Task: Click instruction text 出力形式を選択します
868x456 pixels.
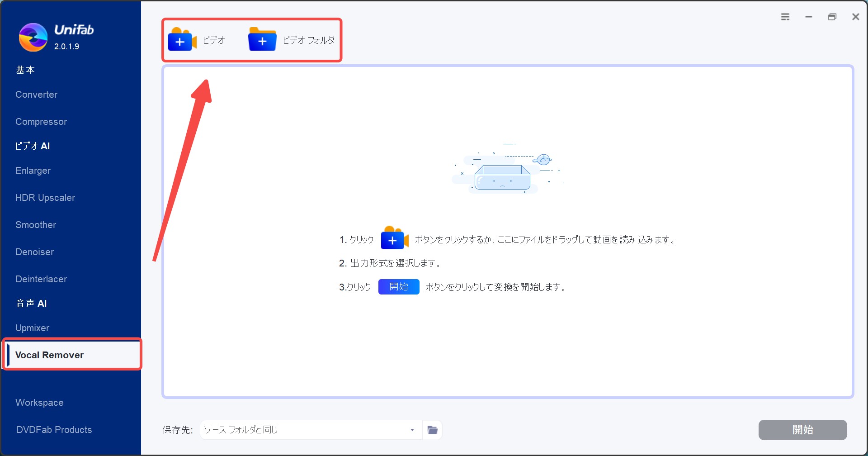Action: pos(395,263)
